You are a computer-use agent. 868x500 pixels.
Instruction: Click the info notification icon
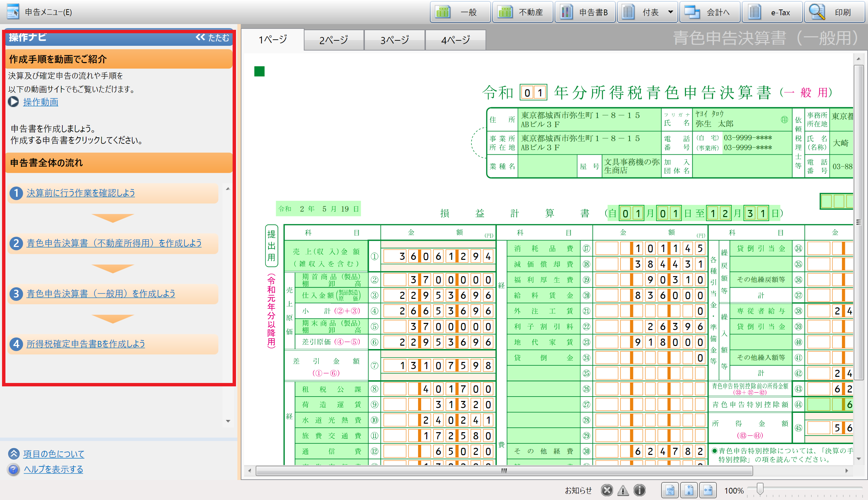[639, 490]
